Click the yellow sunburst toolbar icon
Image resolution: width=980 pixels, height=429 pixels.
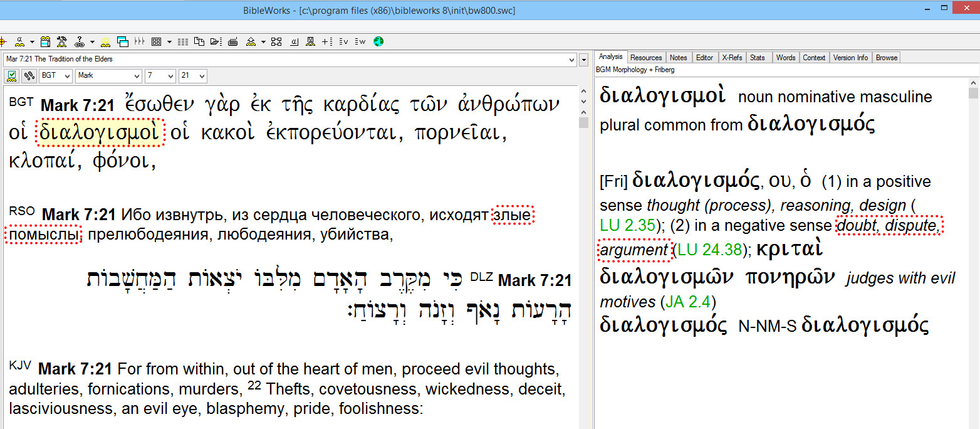(106, 41)
